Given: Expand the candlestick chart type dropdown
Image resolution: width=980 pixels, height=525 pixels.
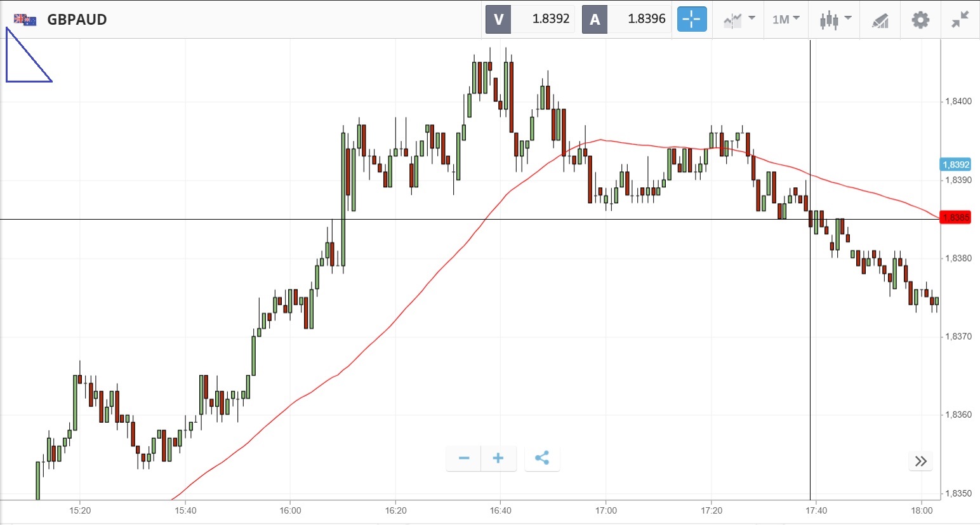Looking at the screenshot, I should pyautogui.click(x=835, y=20).
